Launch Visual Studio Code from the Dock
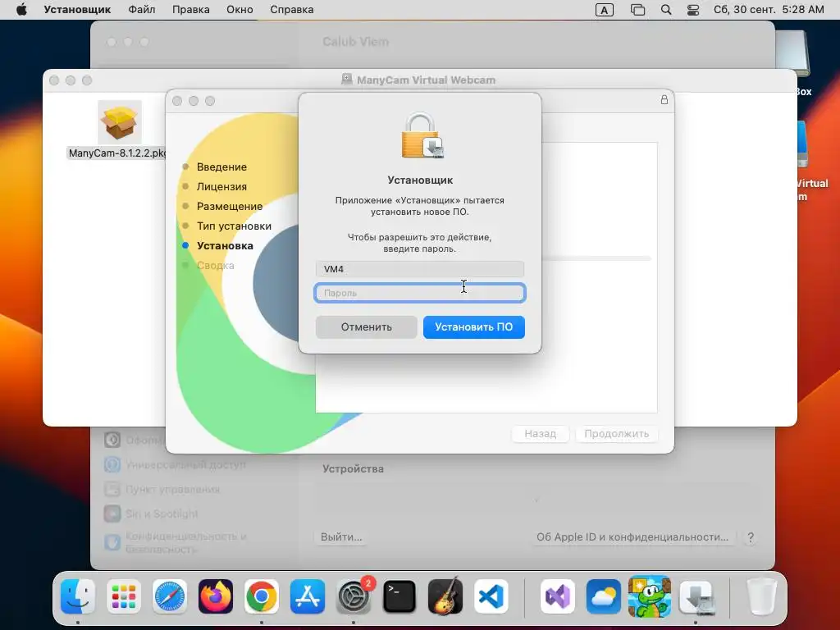 click(x=491, y=596)
